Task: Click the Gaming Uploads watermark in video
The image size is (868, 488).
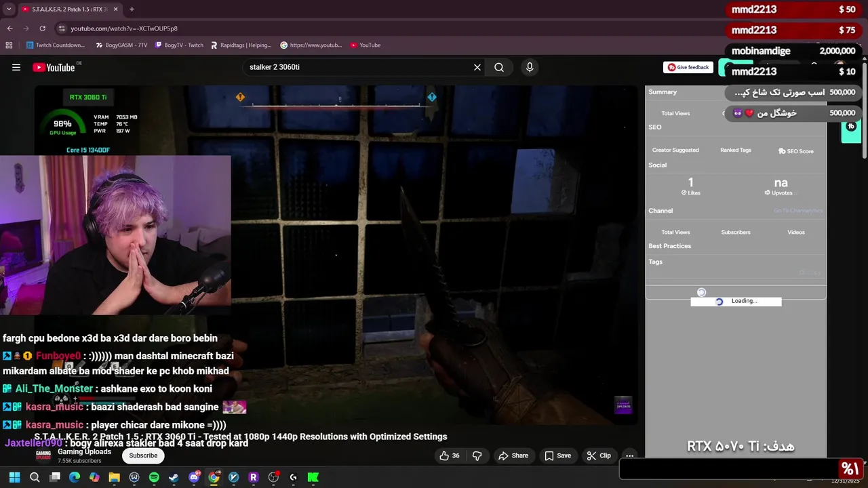Action: coord(623,405)
